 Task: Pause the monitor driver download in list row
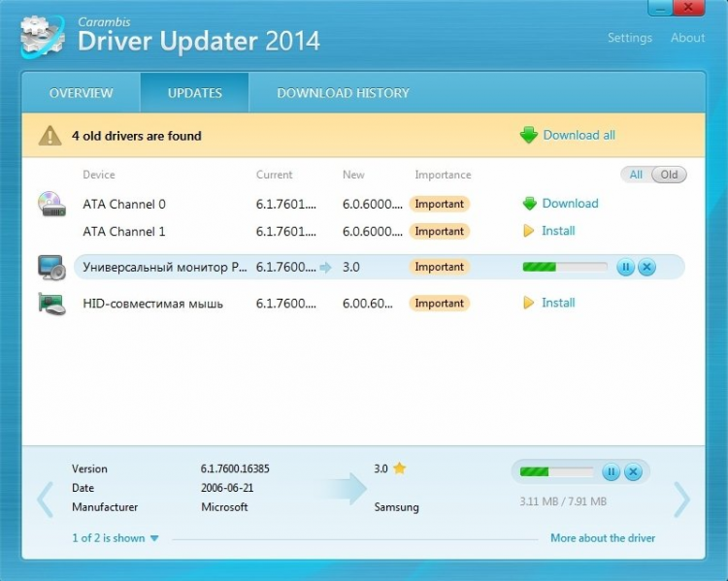(626, 267)
